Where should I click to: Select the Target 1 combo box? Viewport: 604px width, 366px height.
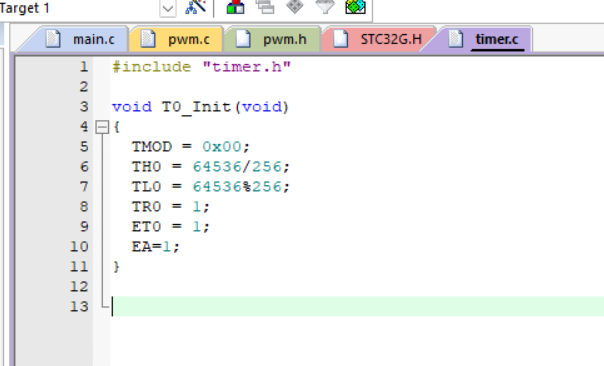(88, 8)
